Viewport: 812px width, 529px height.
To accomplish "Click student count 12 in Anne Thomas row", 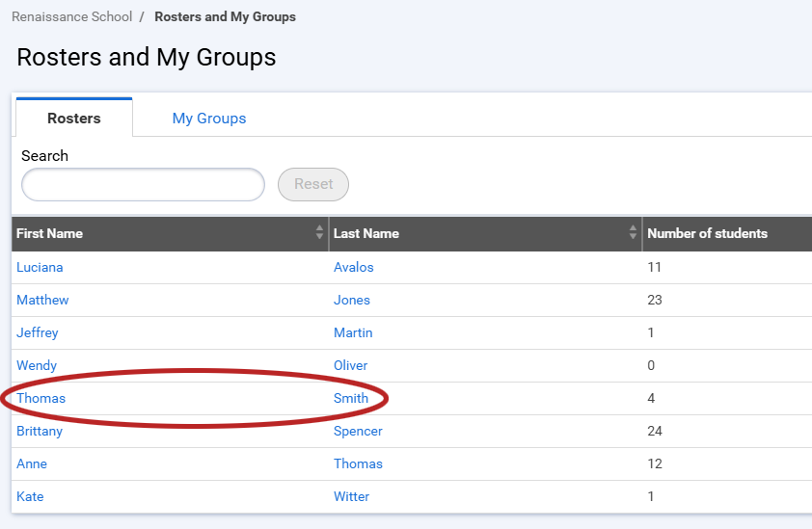I will [x=655, y=463].
